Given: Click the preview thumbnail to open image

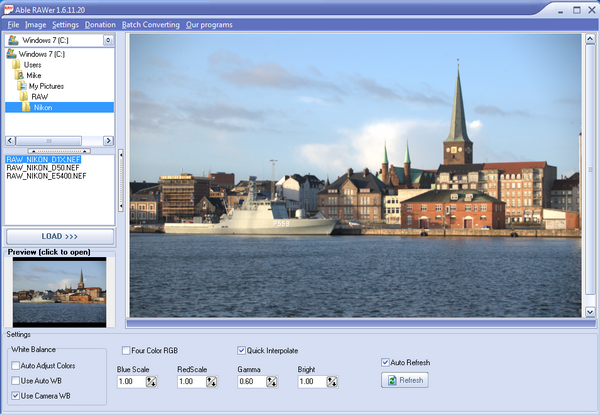Looking at the screenshot, I should point(59,290).
